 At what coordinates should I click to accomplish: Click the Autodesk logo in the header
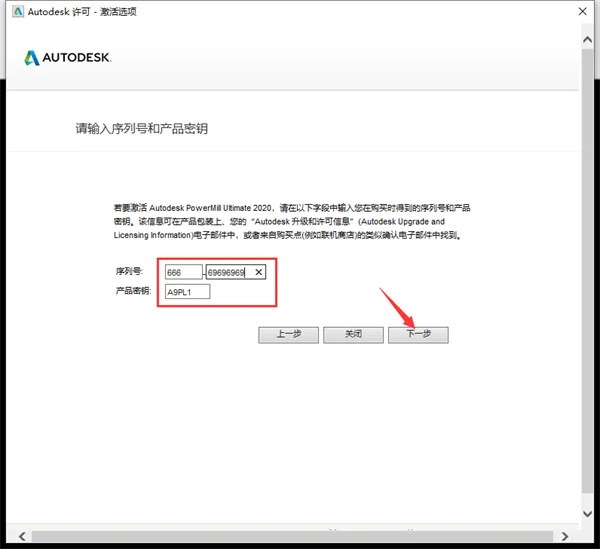click(68, 58)
